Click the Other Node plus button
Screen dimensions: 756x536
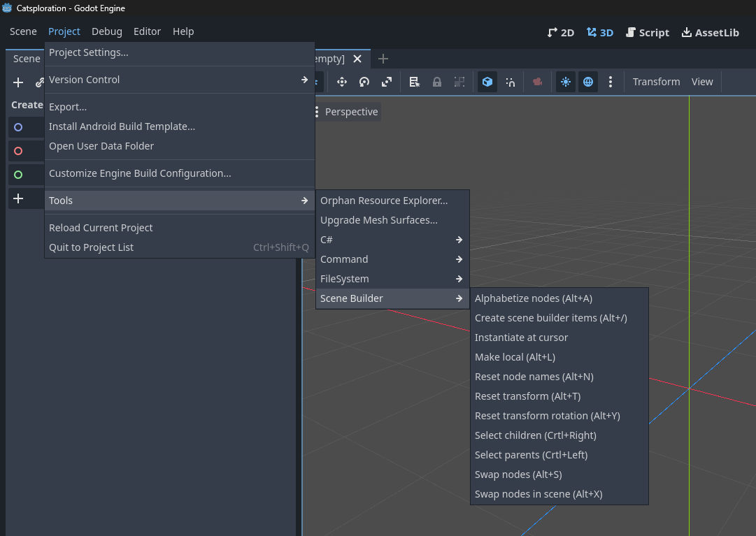click(26, 198)
